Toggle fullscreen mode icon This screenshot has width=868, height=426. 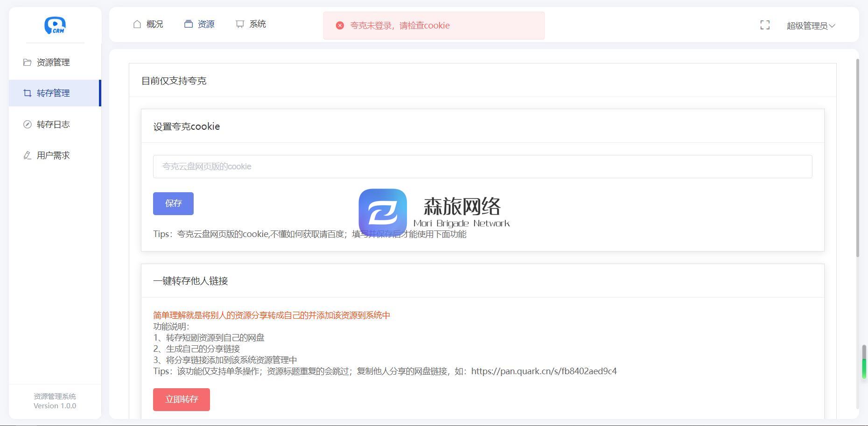click(x=765, y=25)
